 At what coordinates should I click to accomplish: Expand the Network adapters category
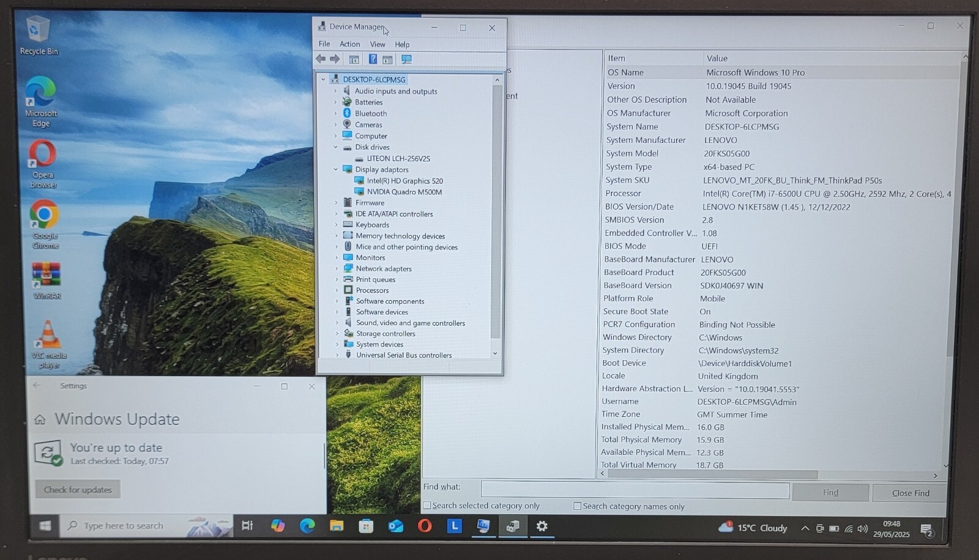coord(336,268)
